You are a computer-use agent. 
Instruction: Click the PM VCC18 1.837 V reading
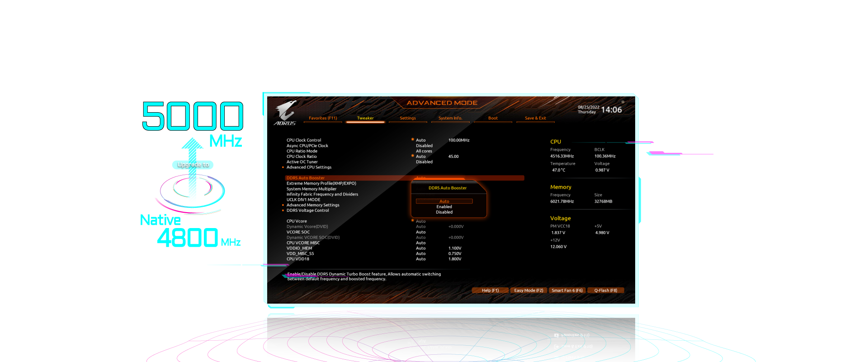click(x=558, y=233)
